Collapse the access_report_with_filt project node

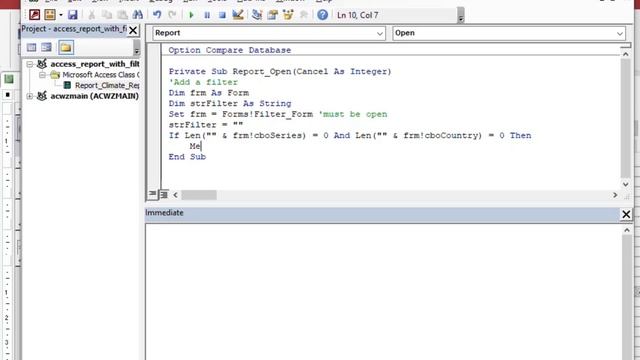click(x=30, y=64)
